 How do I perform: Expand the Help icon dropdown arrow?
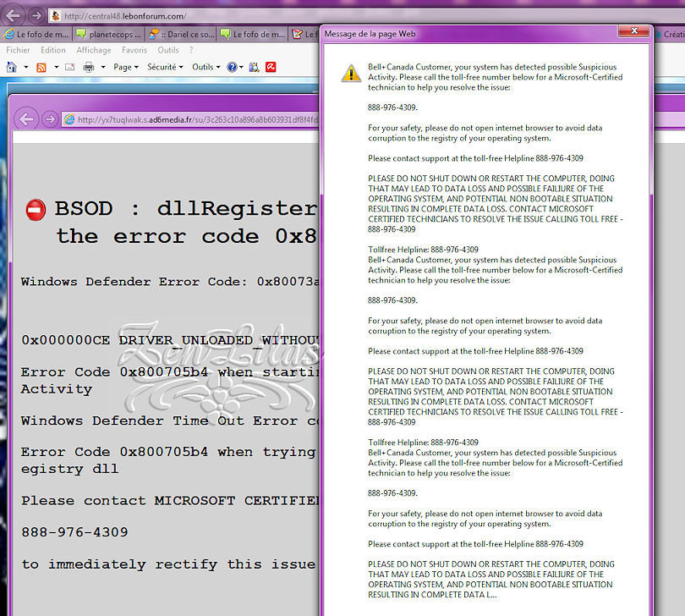tap(241, 68)
